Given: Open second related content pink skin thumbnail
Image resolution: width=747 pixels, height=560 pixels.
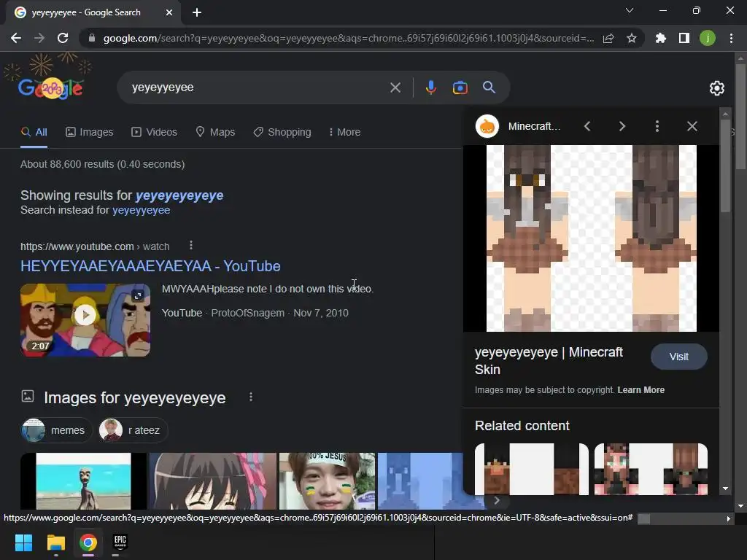Looking at the screenshot, I should point(651,470).
